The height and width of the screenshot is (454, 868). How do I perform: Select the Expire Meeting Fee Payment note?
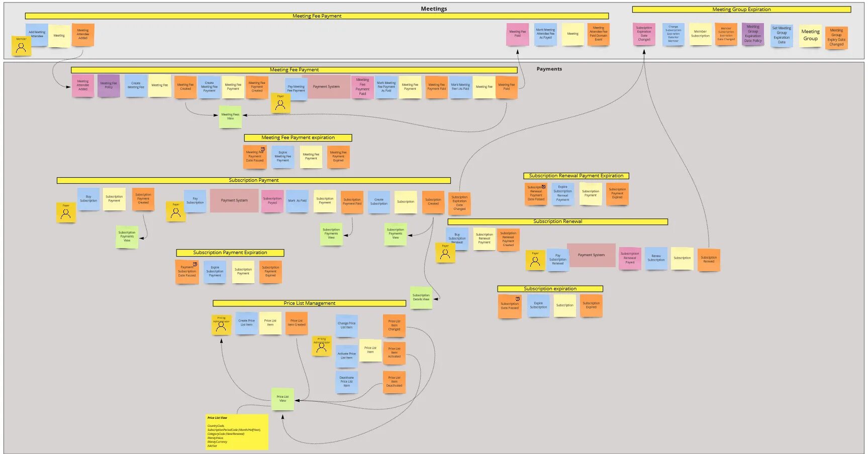click(283, 157)
